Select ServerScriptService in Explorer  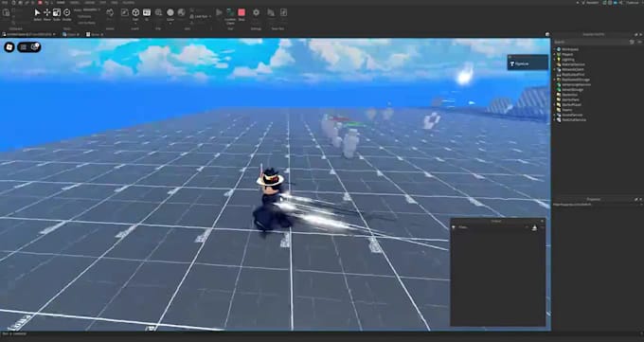[x=576, y=84]
